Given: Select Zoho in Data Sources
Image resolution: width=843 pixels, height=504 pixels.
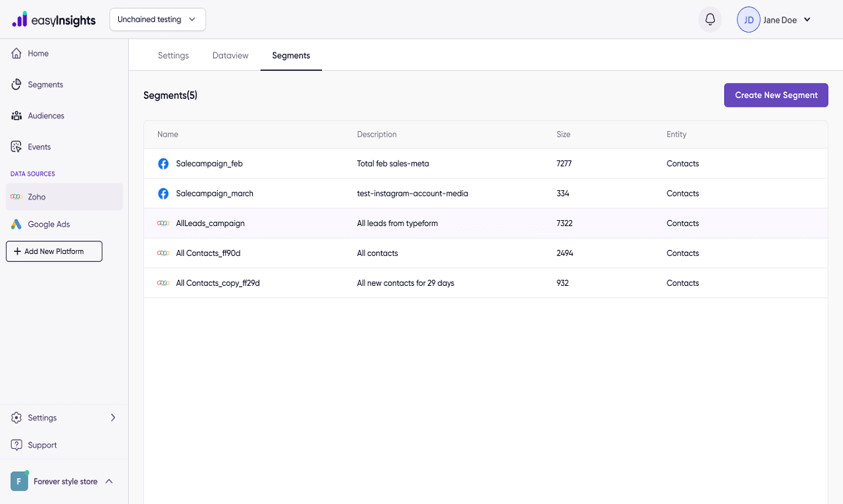Looking at the screenshot, I should click(x=37, y=197).
